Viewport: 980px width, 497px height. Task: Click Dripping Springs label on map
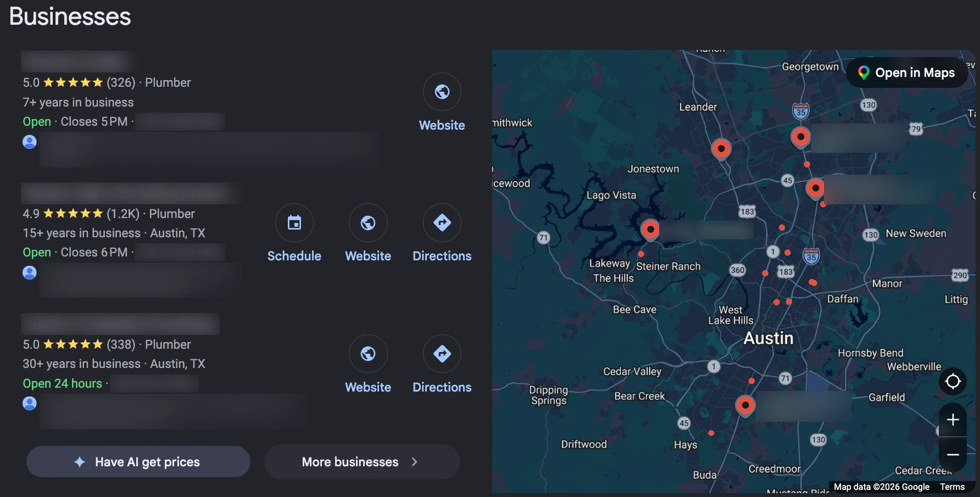coord(549,395)
